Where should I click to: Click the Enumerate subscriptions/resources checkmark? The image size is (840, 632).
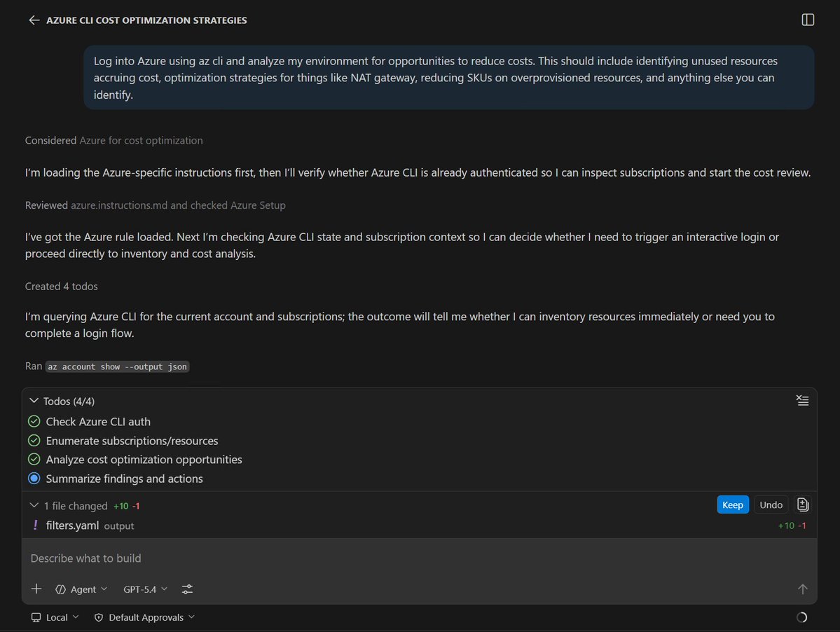point(34,440)
